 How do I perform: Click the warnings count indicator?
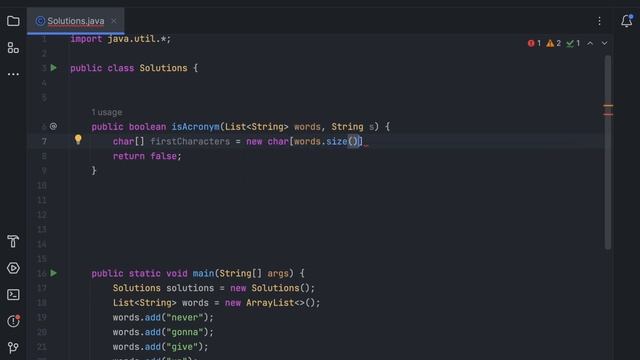[553, 43]
